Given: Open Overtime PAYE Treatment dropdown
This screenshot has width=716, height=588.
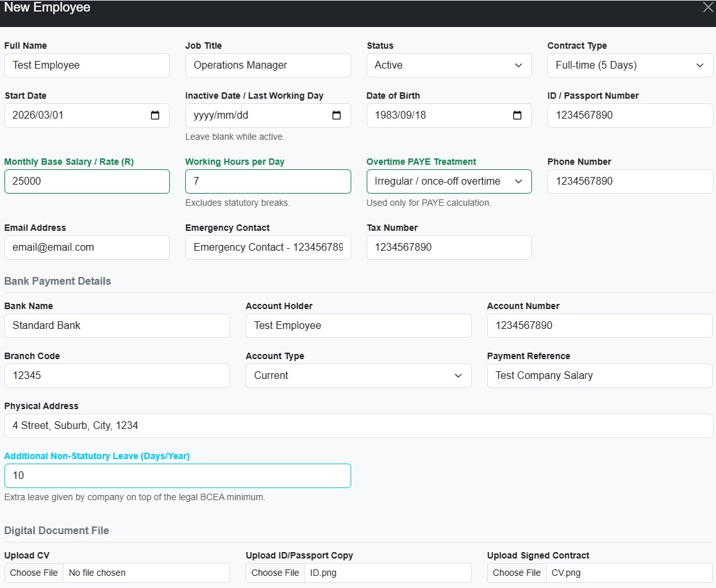Looking at the screenshot, I should point(449,181).
